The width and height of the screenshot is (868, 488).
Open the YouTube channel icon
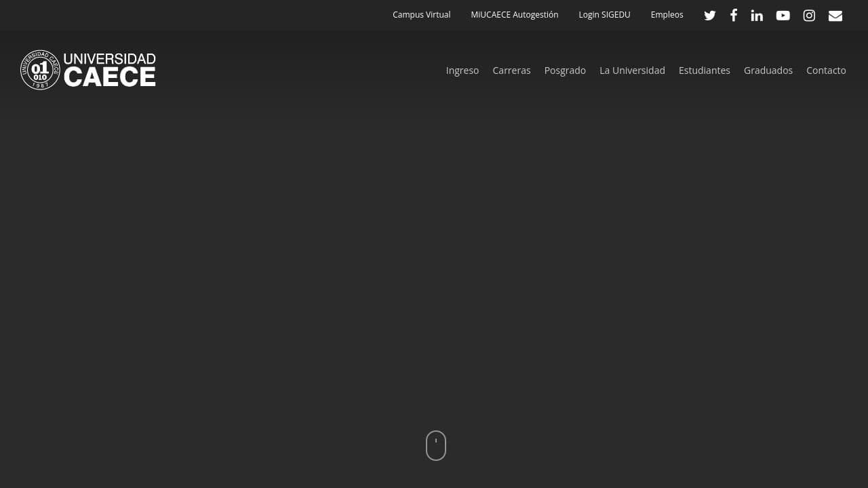[x=783, y=15]
